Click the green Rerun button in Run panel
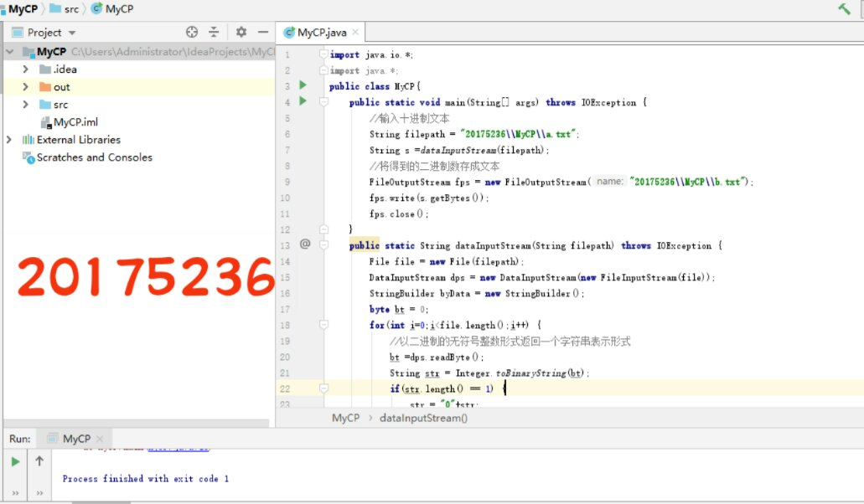This screenshot has width=864, height=504. coord(15,461)
